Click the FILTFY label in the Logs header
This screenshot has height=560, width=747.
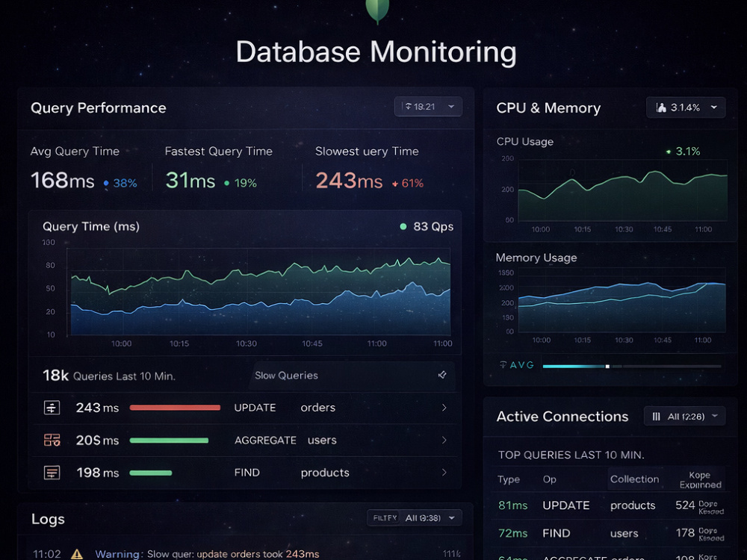[385, 517]
